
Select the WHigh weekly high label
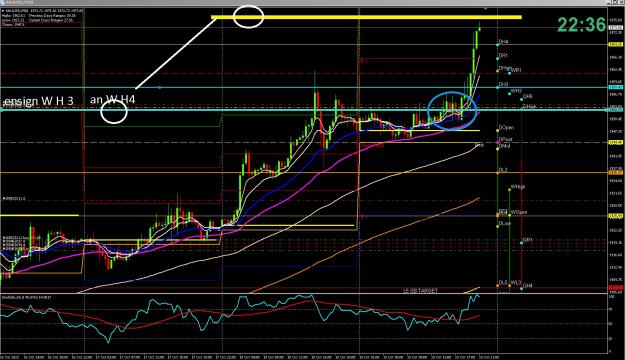tap(518, 187)
